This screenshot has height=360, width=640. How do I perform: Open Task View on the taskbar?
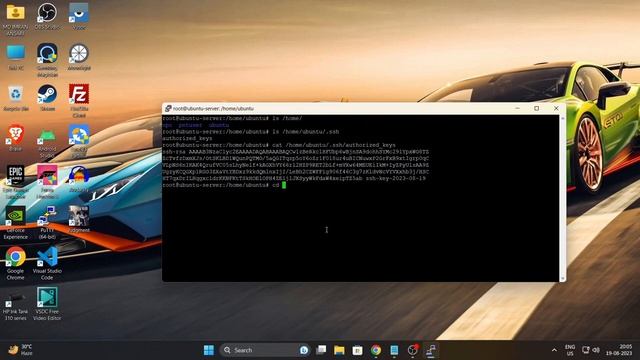(321, 350)
